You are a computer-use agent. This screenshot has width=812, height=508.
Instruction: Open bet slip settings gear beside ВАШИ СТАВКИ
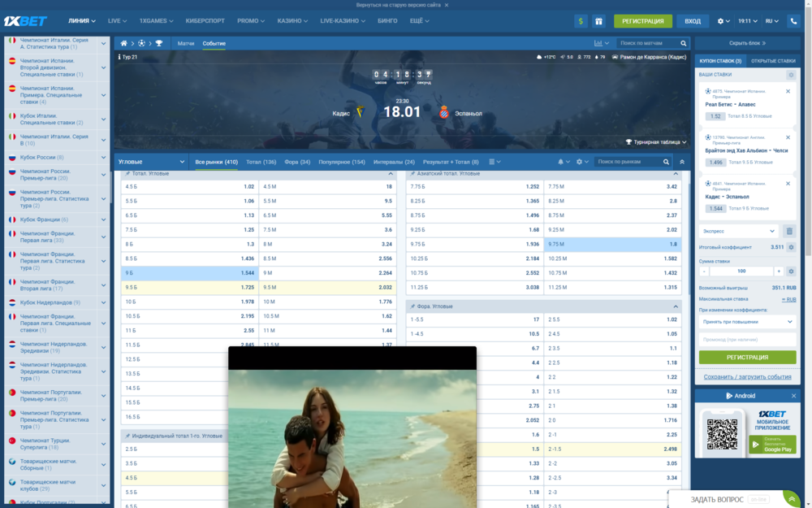pyautogui.click(x=791, y=75)
